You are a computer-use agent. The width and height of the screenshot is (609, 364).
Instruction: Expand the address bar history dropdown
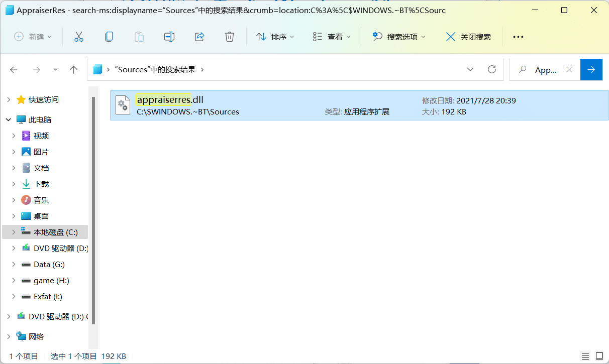(x=470, y=69)
